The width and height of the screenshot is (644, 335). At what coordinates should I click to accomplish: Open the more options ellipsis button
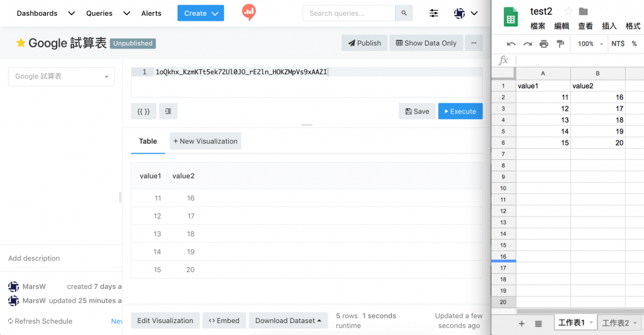tap(474, 43)
